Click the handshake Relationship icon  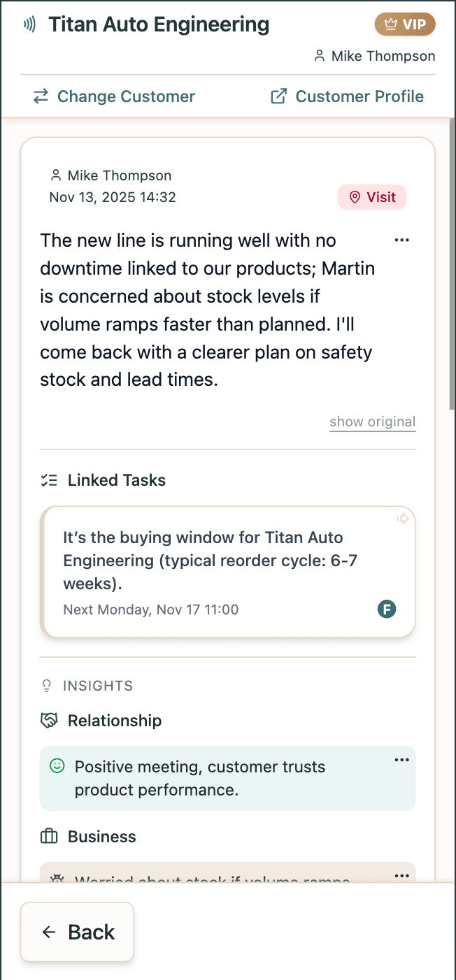coord(49,721)
